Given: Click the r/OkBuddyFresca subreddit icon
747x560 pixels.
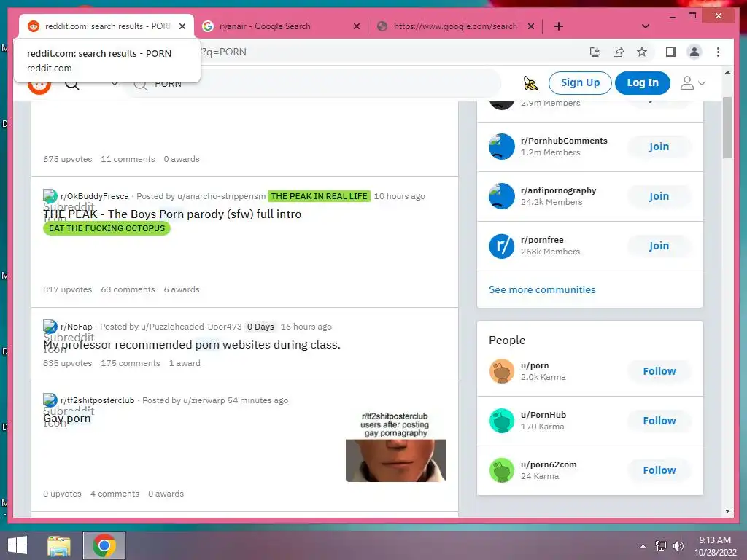Looking at the screenshot, I should click(50, 196).
